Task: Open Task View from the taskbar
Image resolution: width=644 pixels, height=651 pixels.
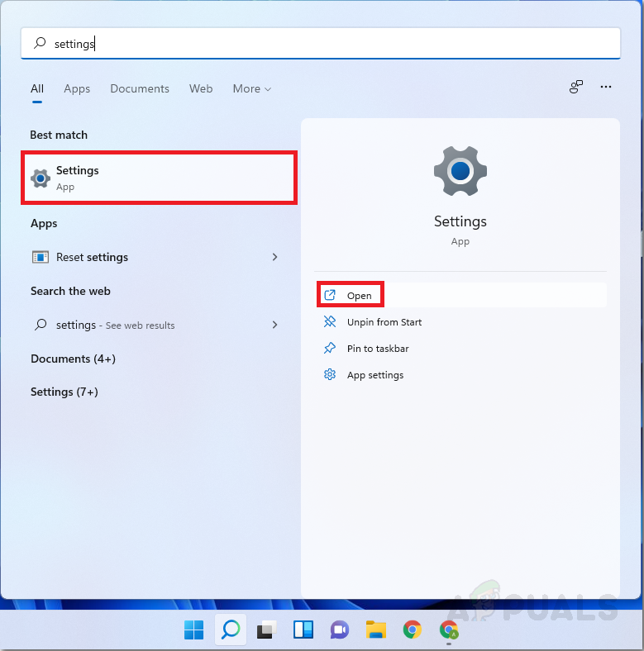Action: click(267, 630)
